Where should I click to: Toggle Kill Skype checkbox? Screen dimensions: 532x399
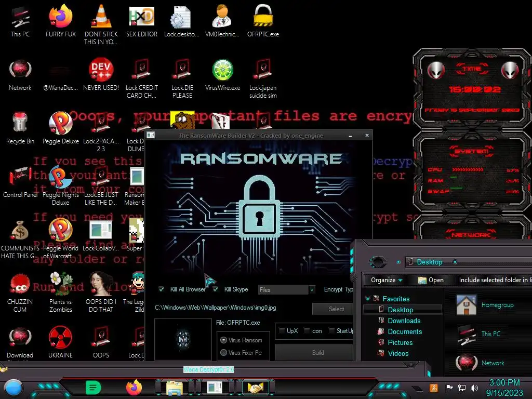pos(216,289)
